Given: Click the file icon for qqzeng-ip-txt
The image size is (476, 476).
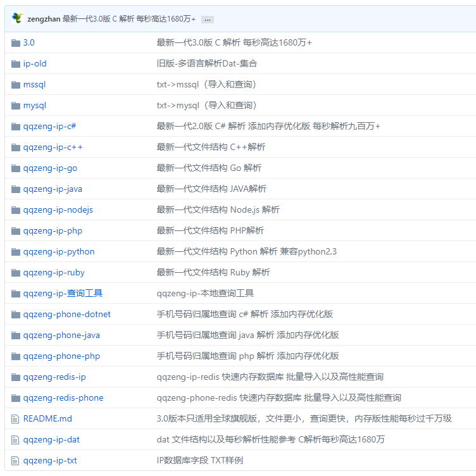Looking at the screenshot, I should [15, 461].
